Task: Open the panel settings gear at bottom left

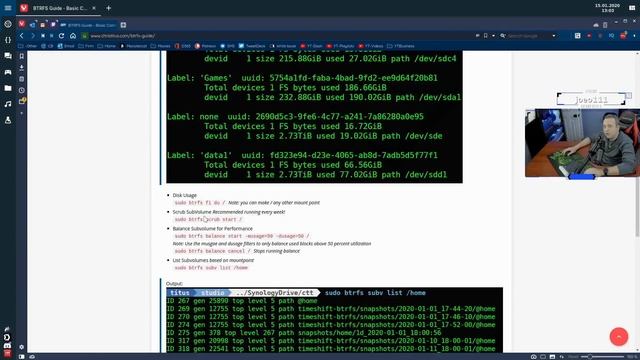Action: 22,347
